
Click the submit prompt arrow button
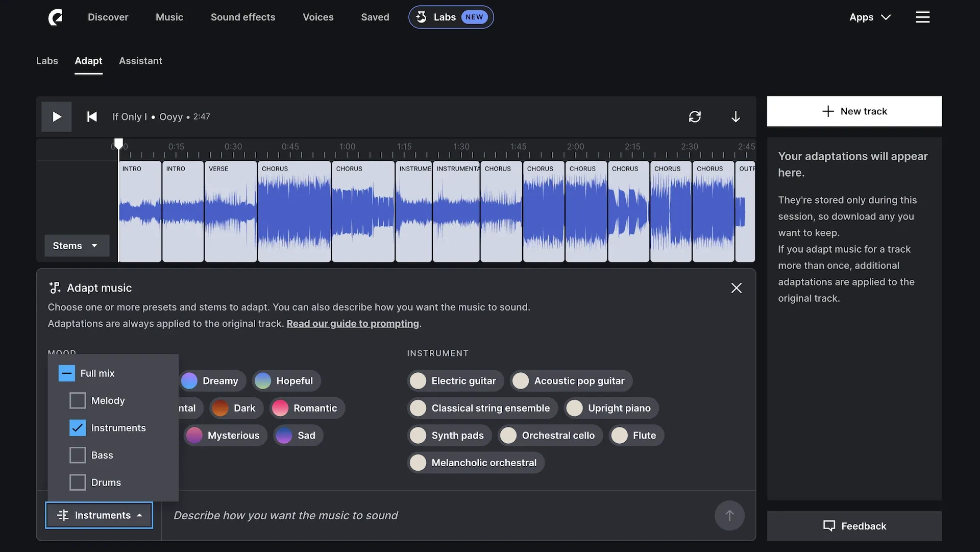729,516
